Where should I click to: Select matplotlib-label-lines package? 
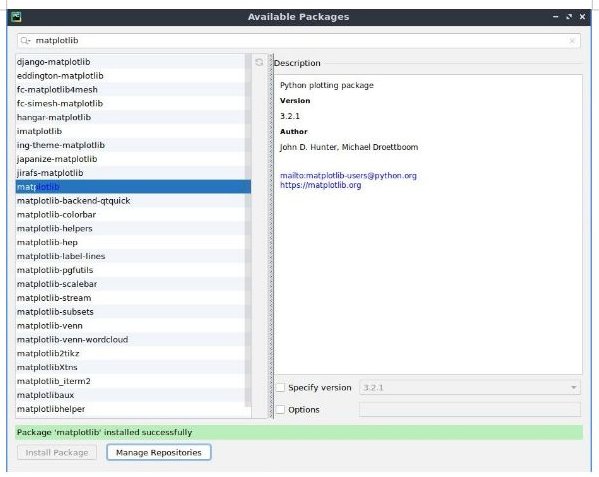(133, 256)
